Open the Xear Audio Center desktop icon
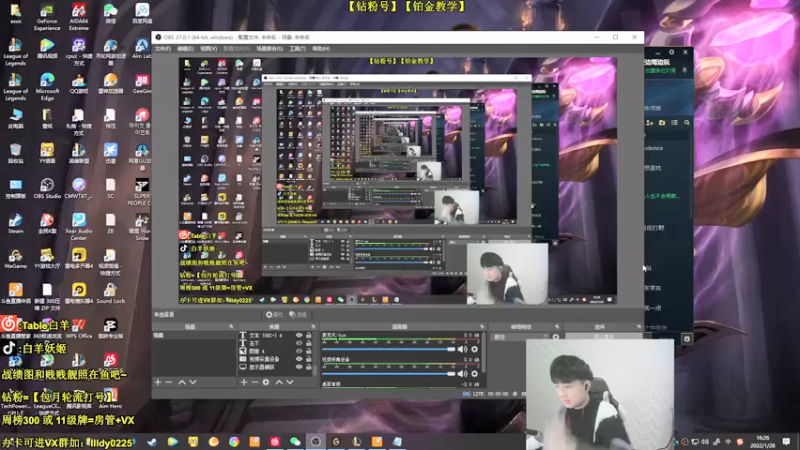This screenshot has width=800, height=450. click(79, 227)
